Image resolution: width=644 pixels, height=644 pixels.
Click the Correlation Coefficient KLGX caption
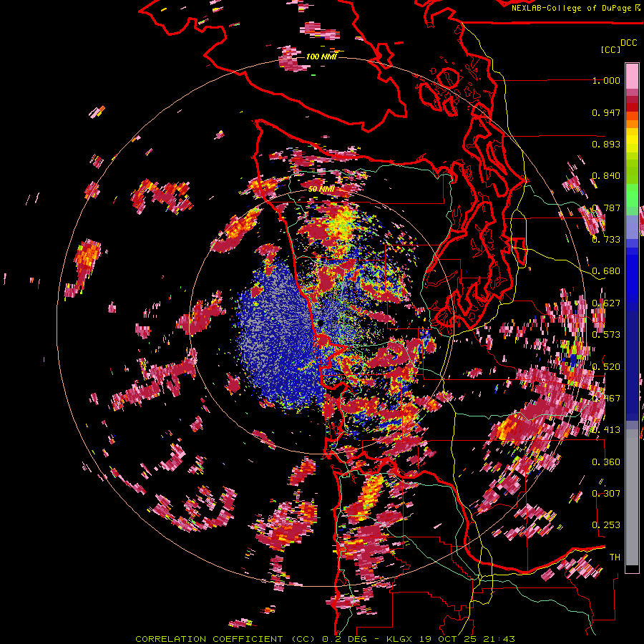click(x=326, y=639)
